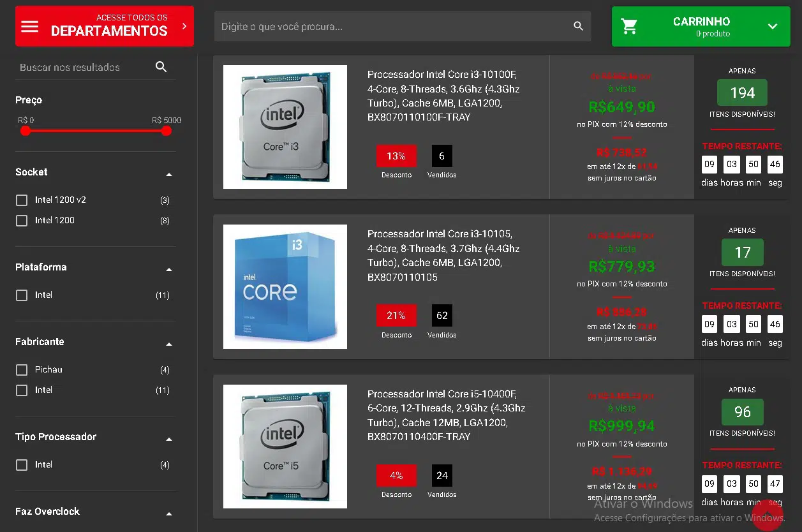This screenshot has width=802, height=532.
Task: Click the Core i3-10100F processor image
Action: 285,127
